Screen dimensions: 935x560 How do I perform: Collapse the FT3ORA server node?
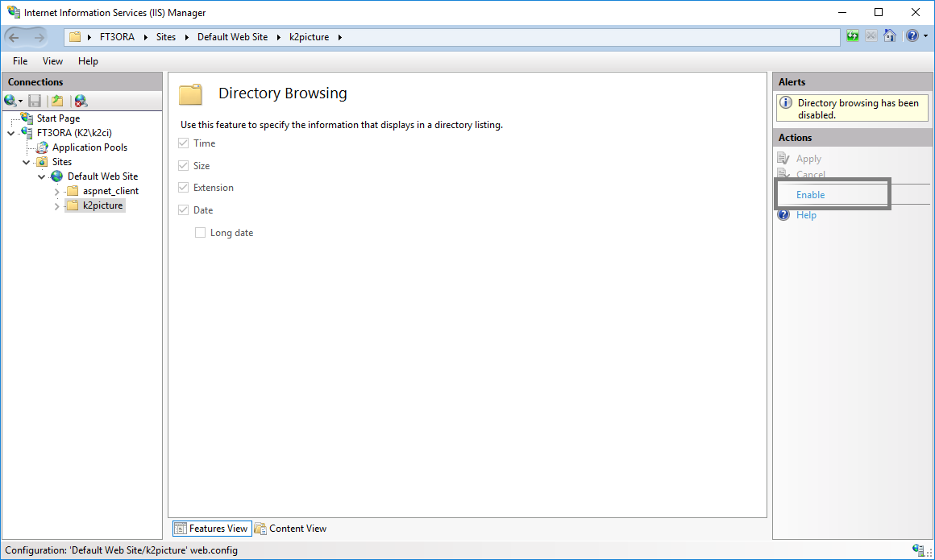tap(10, 133)
